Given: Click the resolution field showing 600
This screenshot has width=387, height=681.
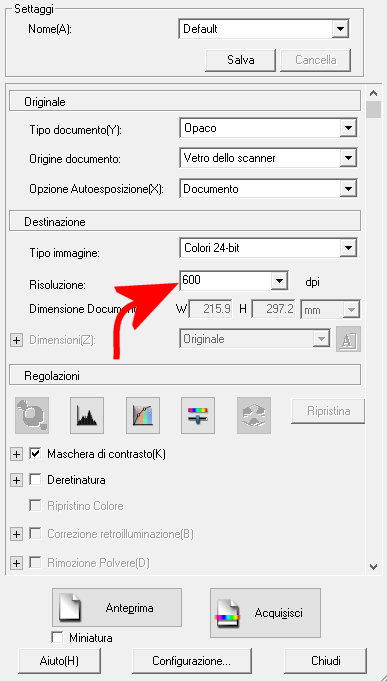Looking at the screenshot, I should click(225, 281).
